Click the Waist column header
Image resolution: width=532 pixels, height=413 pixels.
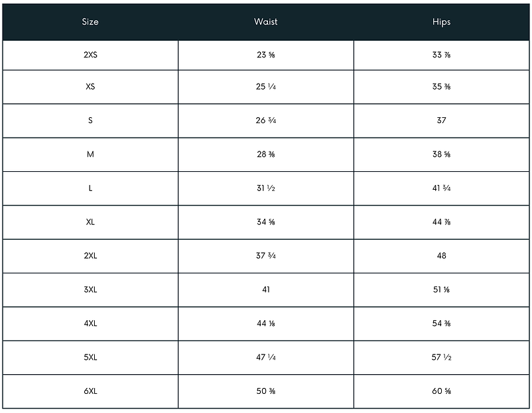coord(265,22)
